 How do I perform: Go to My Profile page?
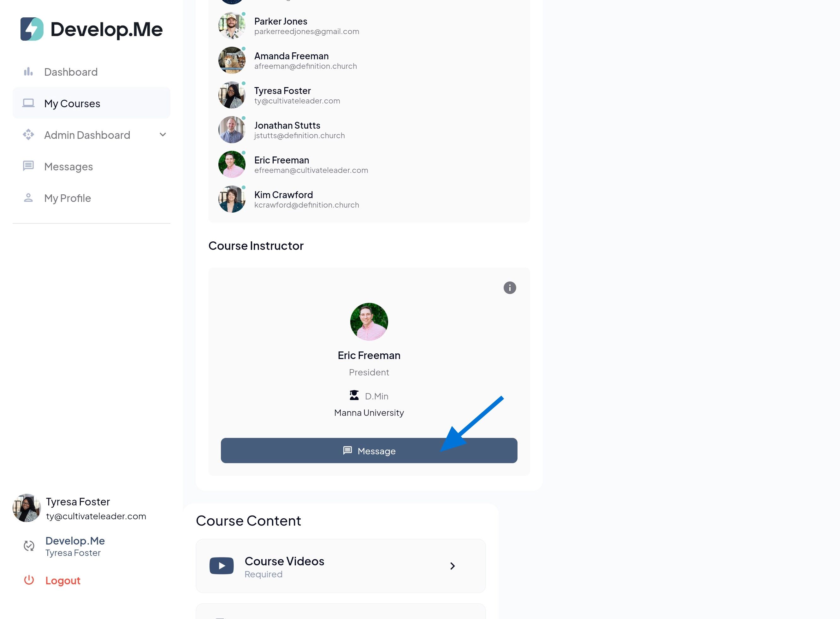coord(68,198)
